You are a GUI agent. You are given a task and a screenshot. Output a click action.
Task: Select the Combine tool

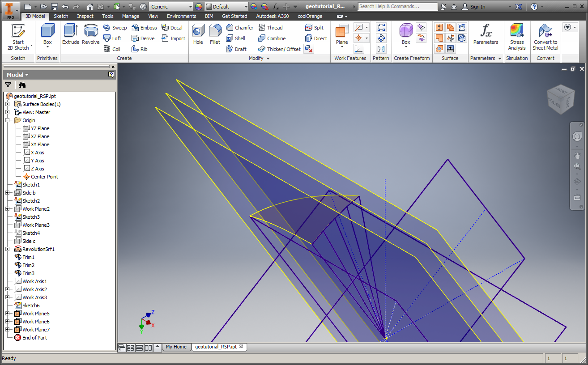[272, 38]
